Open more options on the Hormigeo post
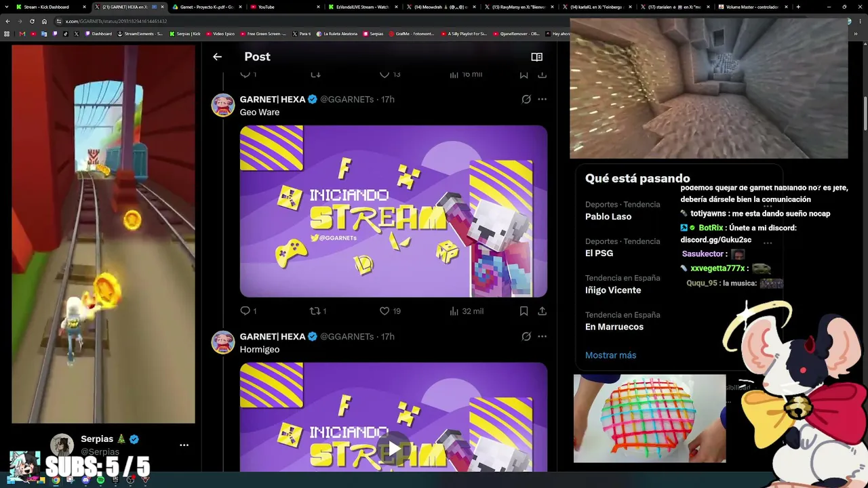Viewport: 868px width, 488px height. (542, 336)
